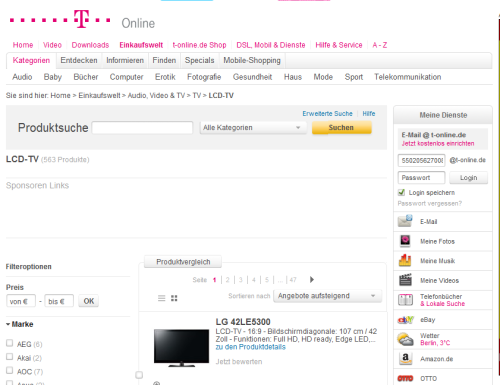Screen dimensions: 500x385
Task: Click the Meine Videos clapperboard icon
Action: (405, 280)
